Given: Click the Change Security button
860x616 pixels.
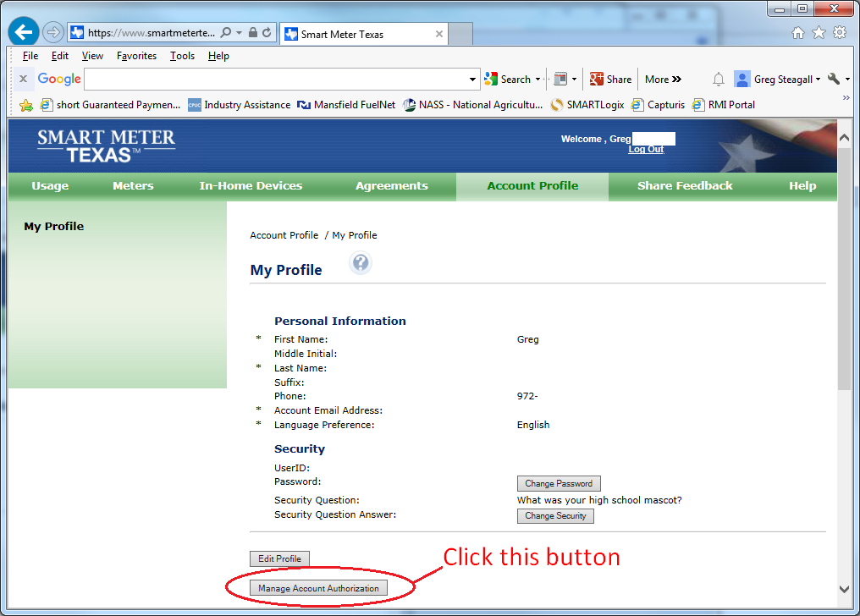Looking at the screenshot, I should coord(555,515).
